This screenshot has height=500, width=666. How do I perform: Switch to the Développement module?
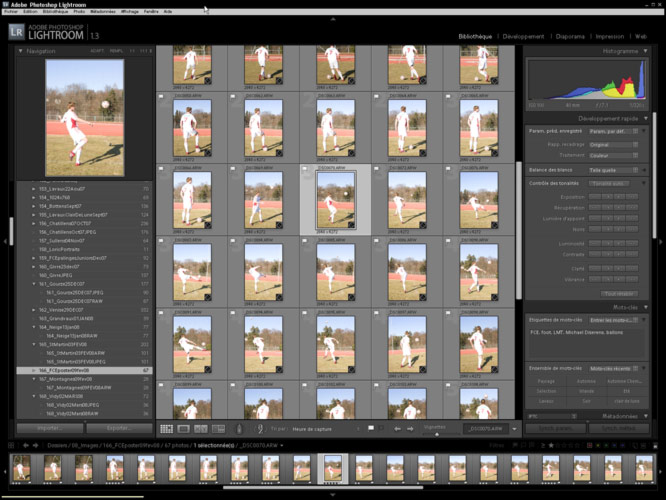point(523,35)
